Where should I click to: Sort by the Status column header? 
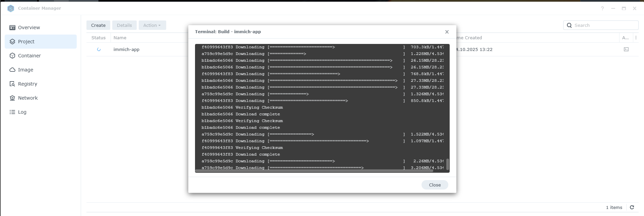99,38
